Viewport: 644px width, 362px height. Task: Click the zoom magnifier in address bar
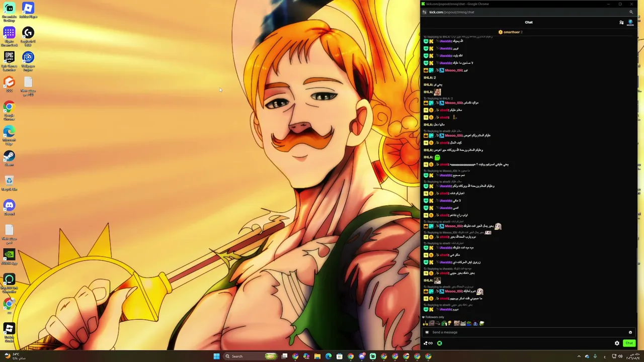tap(631, 12)
